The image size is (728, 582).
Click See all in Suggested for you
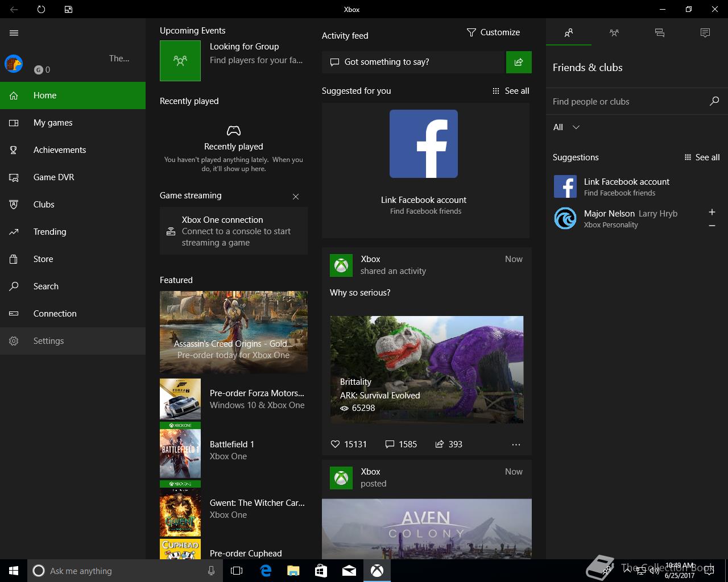tap(511, 91)
